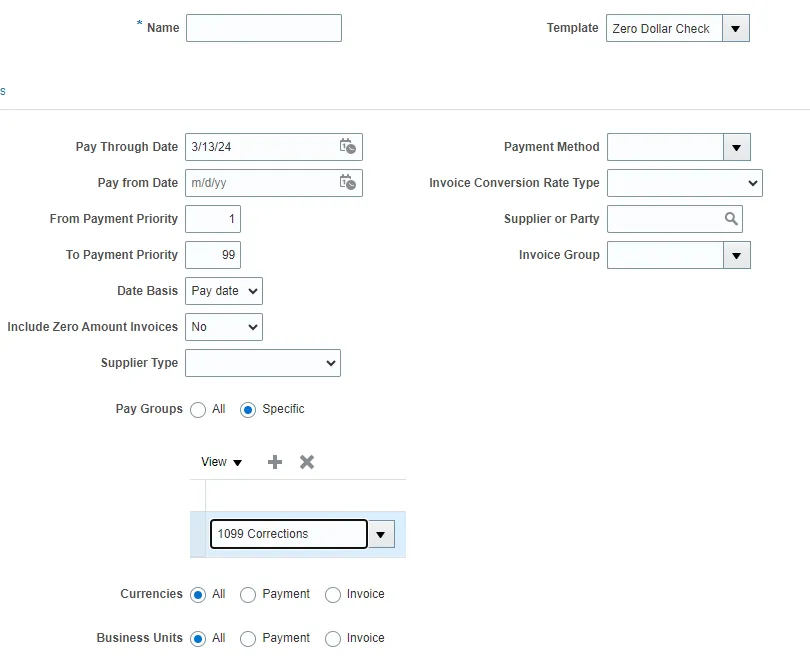Open Pay from Date calendar picker
This screenshot has width=810, height=664.
tap(347, 183)
